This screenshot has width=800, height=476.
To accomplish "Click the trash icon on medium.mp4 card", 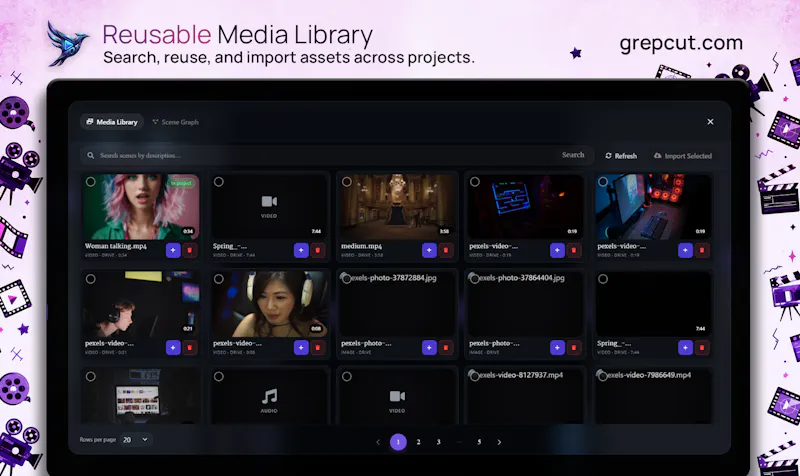I will pyautogui.click(x=446, y=250).
